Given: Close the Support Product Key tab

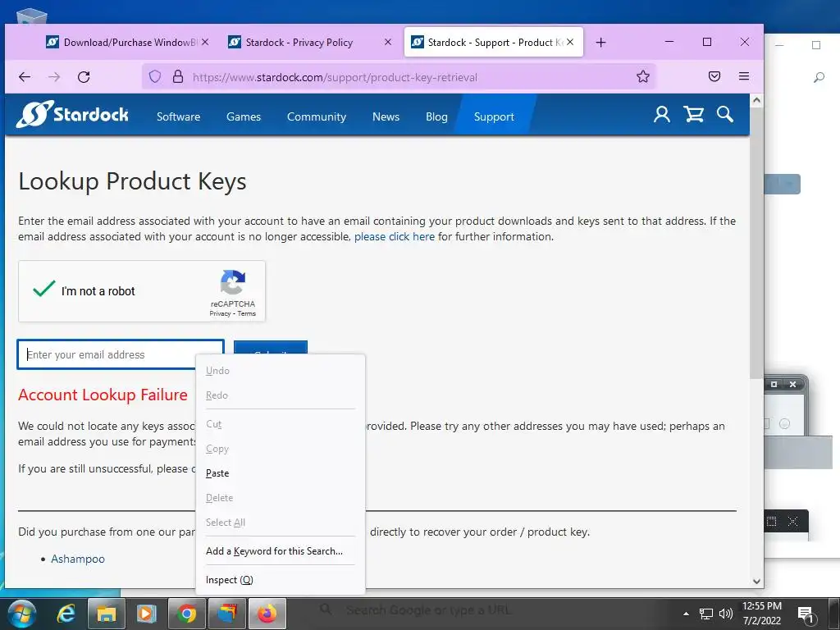Looking at the screenshot, I should [570, 42].
